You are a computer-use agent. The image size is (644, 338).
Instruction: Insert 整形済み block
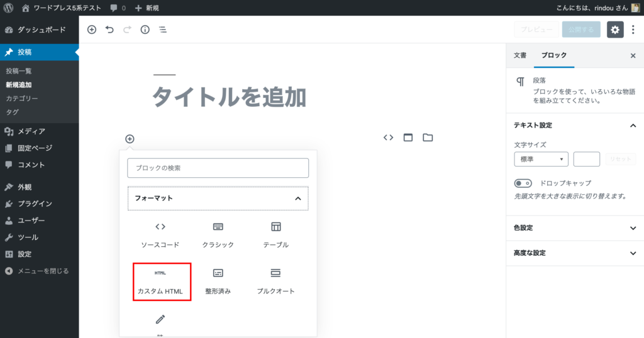click(218, 282)
